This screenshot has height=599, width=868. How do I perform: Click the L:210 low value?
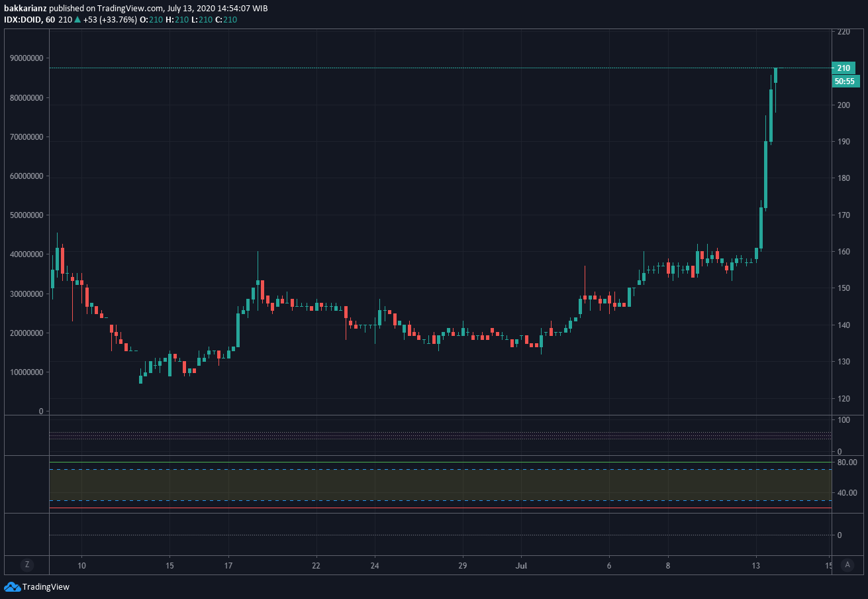(x=201, y=19)
